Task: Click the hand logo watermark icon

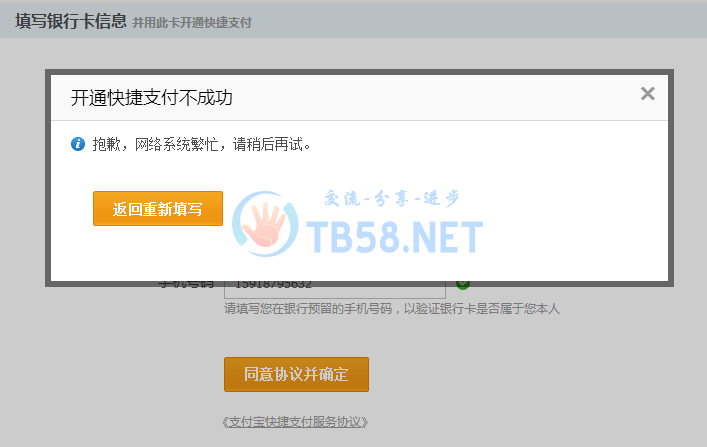Action: (265, 224)
